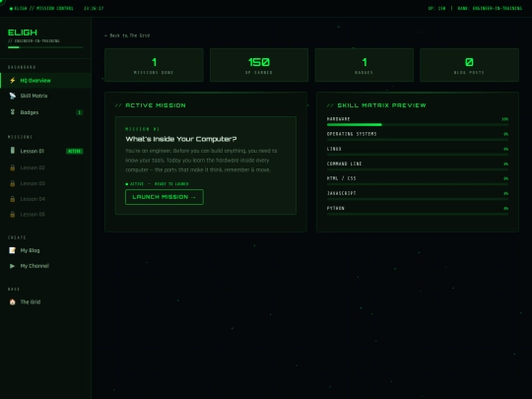
Task: Click the clock time in the top bar
Action: click(x=94, y=8)
